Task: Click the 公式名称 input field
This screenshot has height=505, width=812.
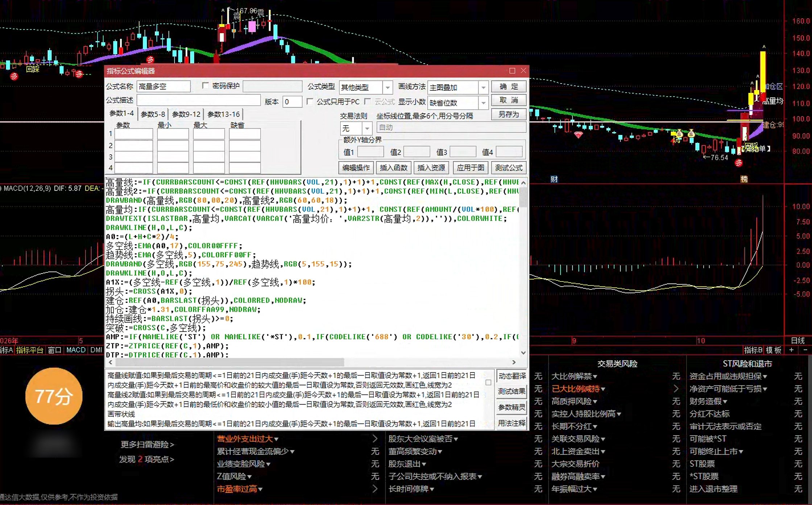Action: click(x=163, y=86)
